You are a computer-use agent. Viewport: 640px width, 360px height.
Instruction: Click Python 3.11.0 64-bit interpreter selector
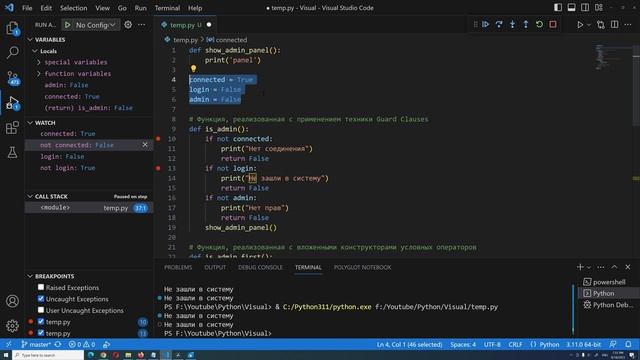[583, 344]
